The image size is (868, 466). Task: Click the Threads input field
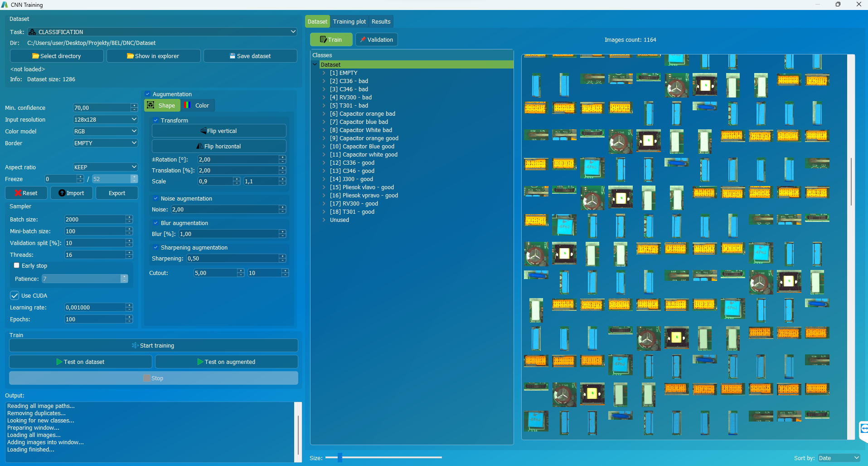click(95, 255)
